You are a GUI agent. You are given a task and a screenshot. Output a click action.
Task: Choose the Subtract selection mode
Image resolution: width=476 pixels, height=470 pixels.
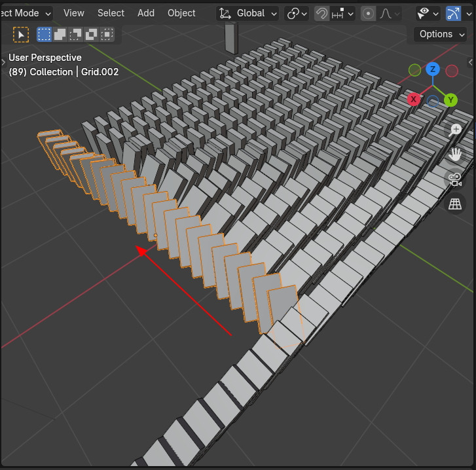pyautogui.click(x=75, y=34)
